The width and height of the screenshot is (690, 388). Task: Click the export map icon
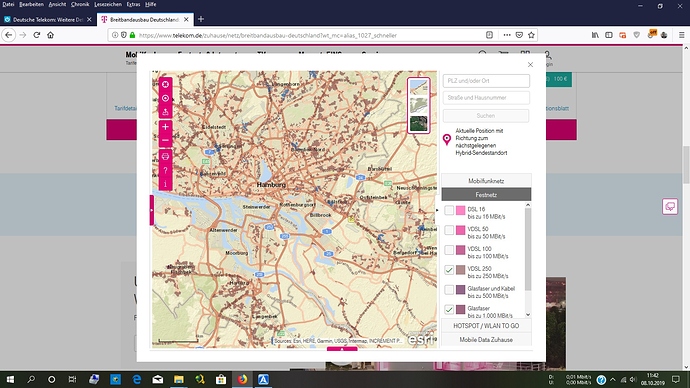click(x=165, y=112)
